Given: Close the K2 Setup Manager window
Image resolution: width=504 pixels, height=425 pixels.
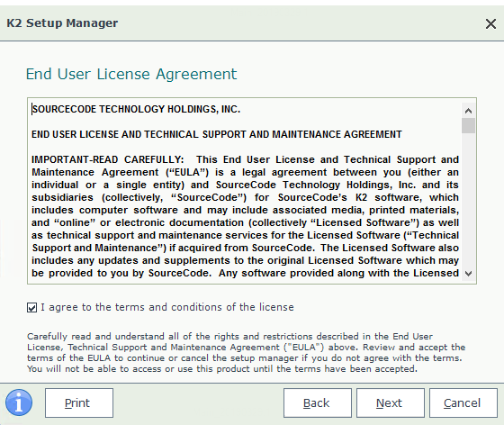Looking at the screenshot, I should click(490, 23).
